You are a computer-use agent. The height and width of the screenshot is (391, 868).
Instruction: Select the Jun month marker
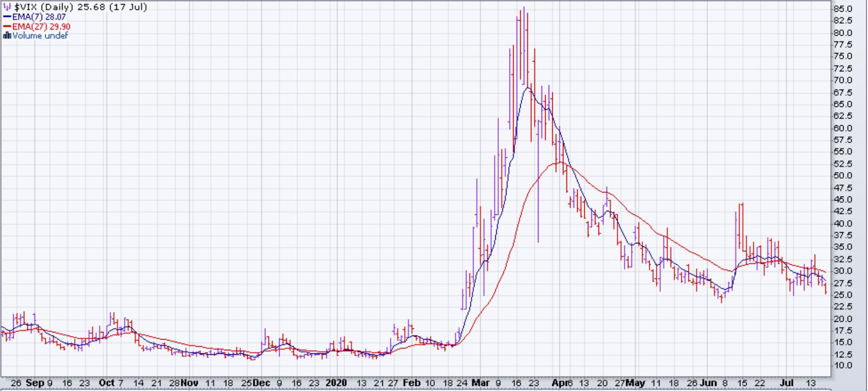pos(708,383)
